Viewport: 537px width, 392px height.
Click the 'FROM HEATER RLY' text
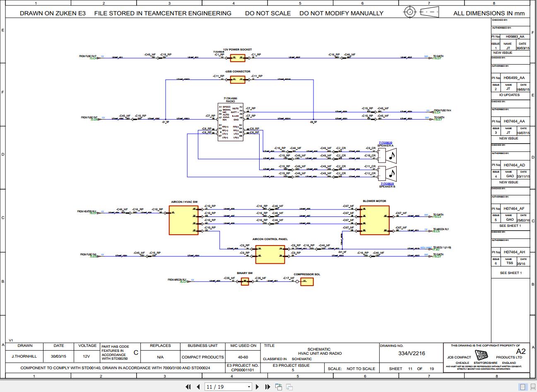[87, 212]
